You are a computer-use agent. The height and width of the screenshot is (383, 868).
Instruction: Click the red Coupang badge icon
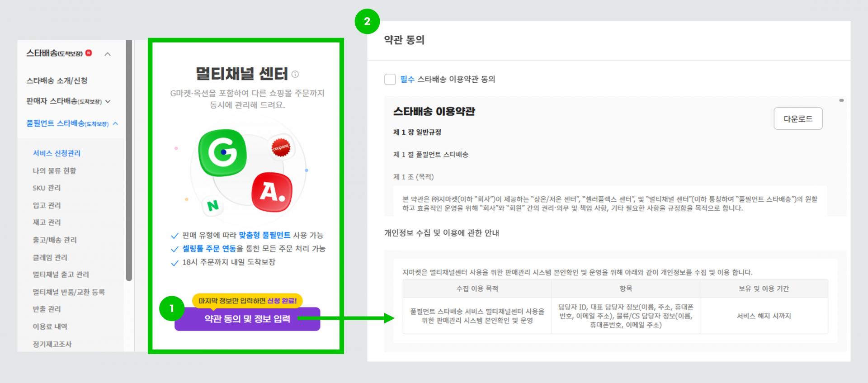(x=281, y=148)
